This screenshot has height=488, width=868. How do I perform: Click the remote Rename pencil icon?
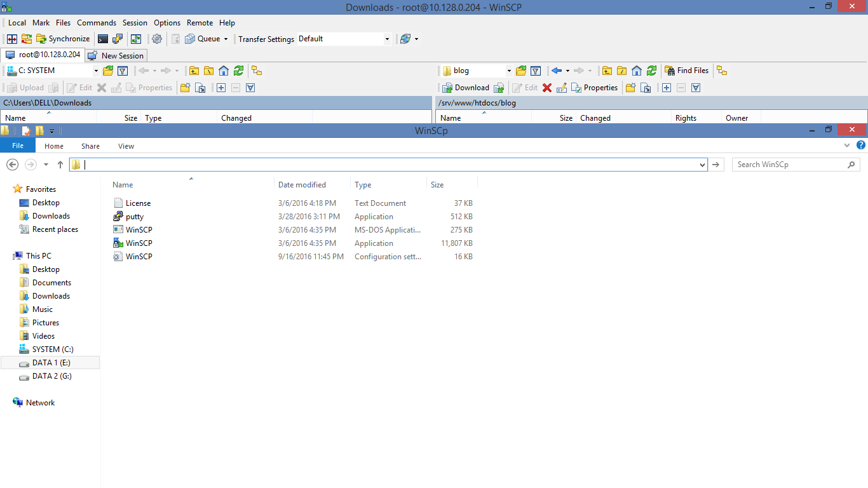562,88
